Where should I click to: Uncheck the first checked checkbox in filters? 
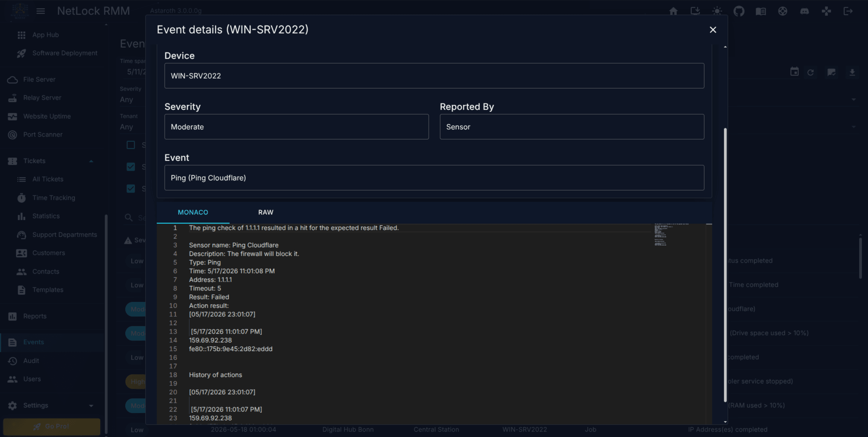tap(131, 167)
